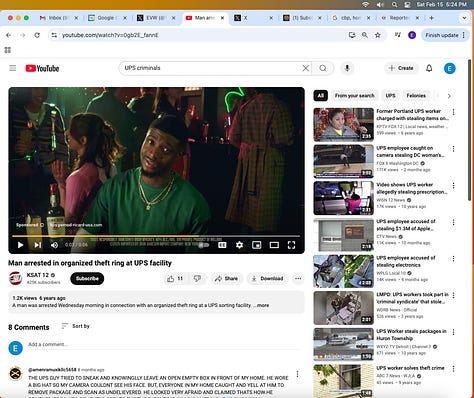This screenshot has height=398, width=474.
Task: Reload the page
Action: 37,35
